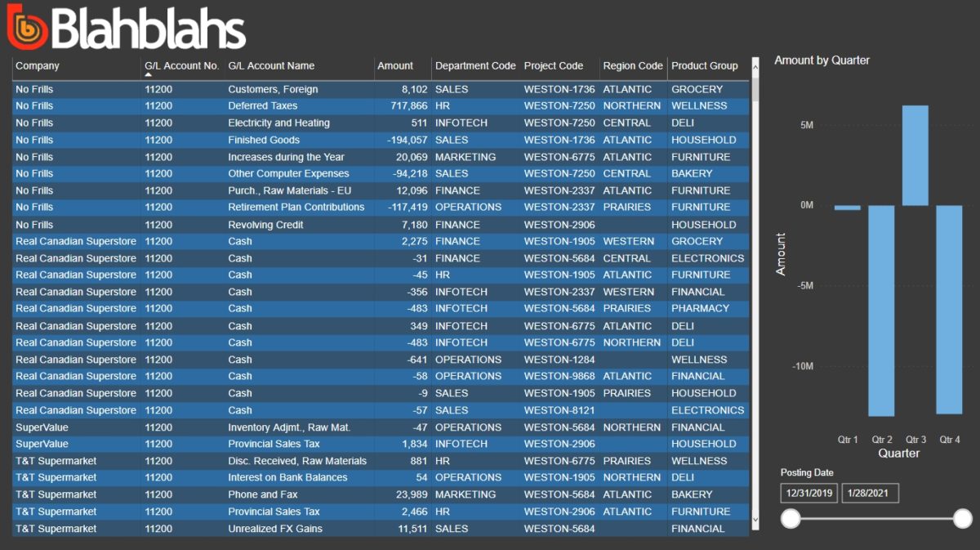This screenshot has width=980, height=550.
Task: Click the Blahblahs logo icon
Action: click(28, 26)
